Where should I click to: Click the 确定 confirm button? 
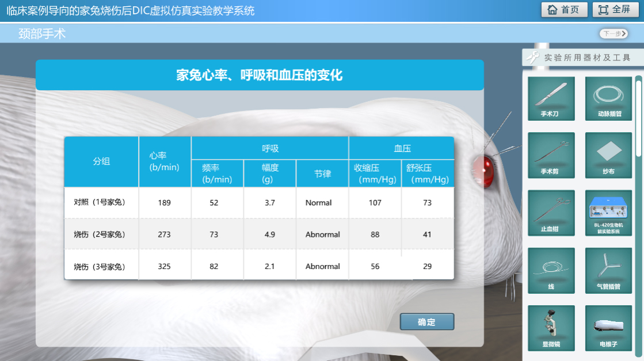[427, 322]
